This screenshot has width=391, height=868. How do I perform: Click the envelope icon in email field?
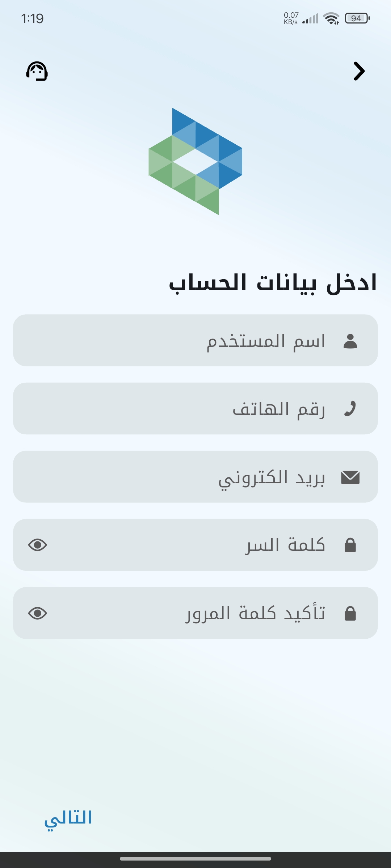[x=350, y=477]
